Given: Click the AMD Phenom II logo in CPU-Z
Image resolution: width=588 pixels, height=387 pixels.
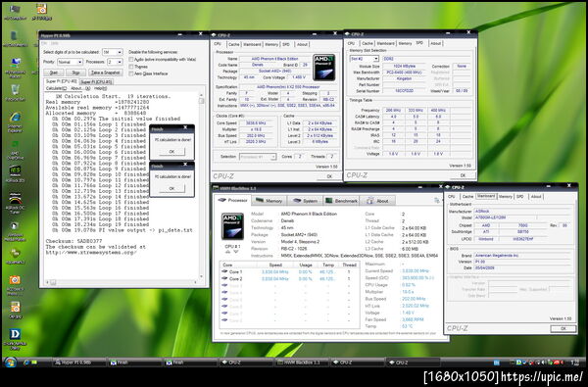Looking at the screenshot, I should coord(324,68).
